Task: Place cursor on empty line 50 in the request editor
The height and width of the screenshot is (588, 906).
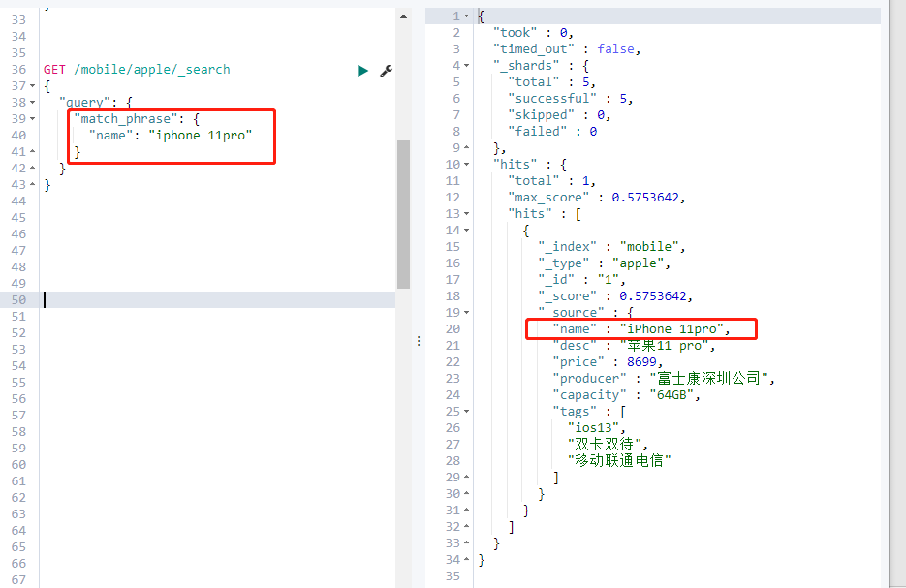Action: pyautogui.click(x=220, y=299)
